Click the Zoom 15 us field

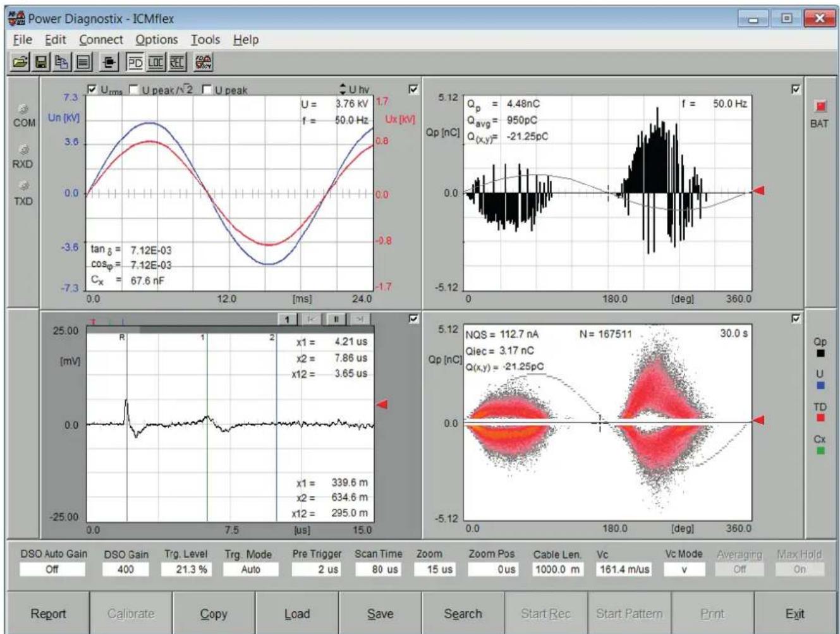[435, 569]
